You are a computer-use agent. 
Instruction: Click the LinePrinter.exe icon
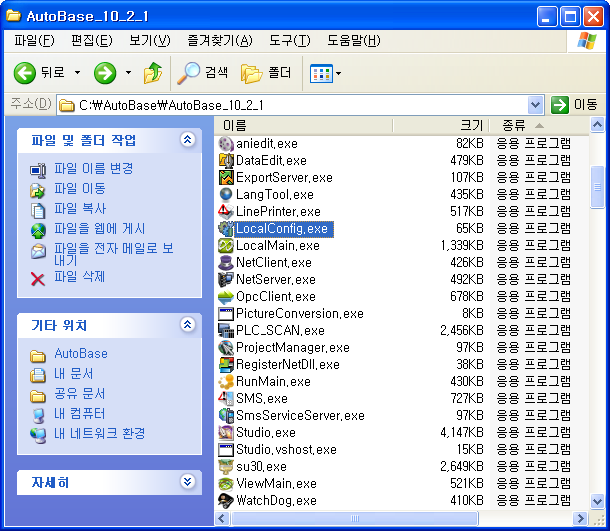click(226, 212)
